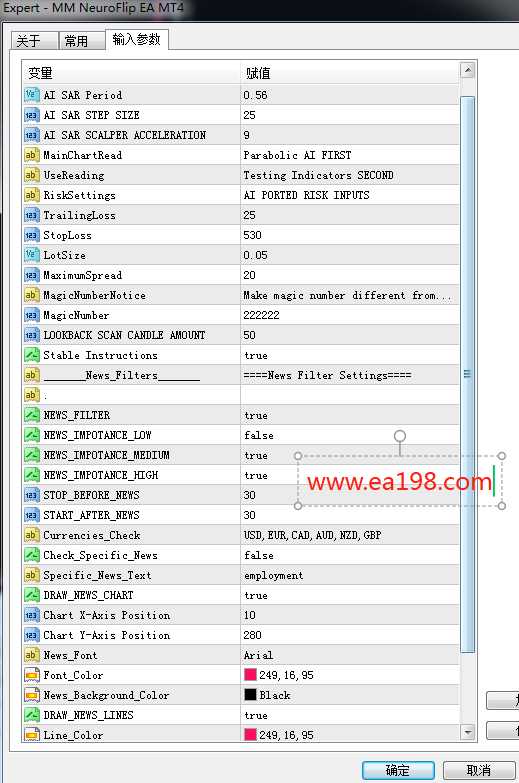The image size is (519, 783).
Task: Click the StopLoss integer type icon
Action: tap(31, 235)
